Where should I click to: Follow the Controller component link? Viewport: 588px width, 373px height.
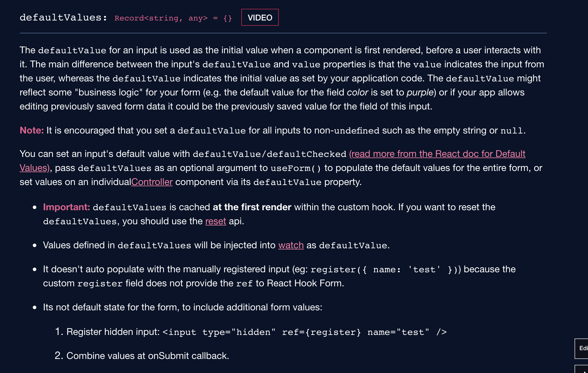(x=152, y=182)
